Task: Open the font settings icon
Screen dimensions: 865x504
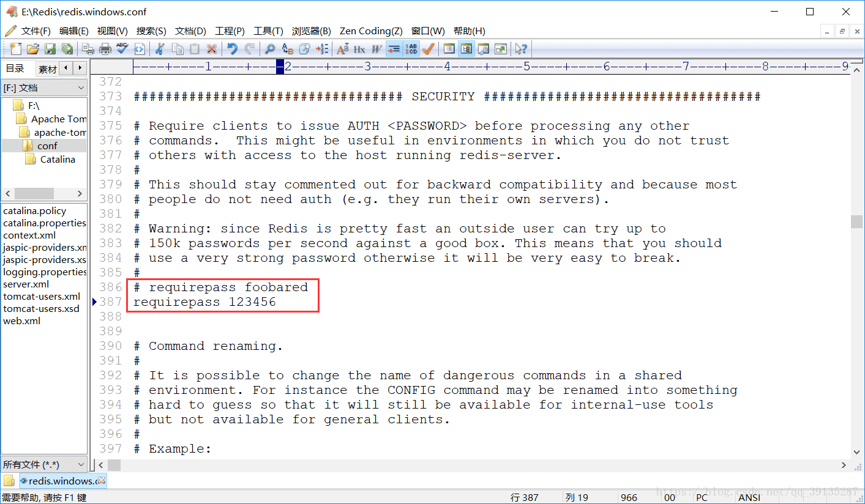Action: tap(342, 49)
